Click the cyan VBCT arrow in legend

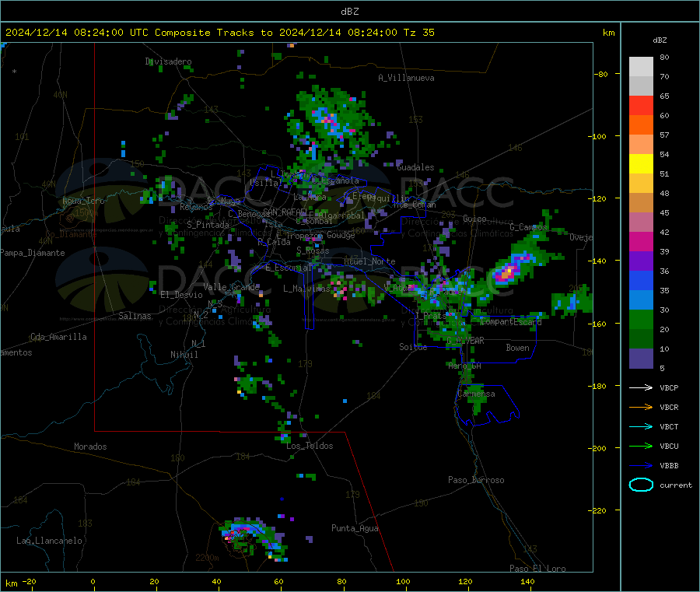pos(641,426)
